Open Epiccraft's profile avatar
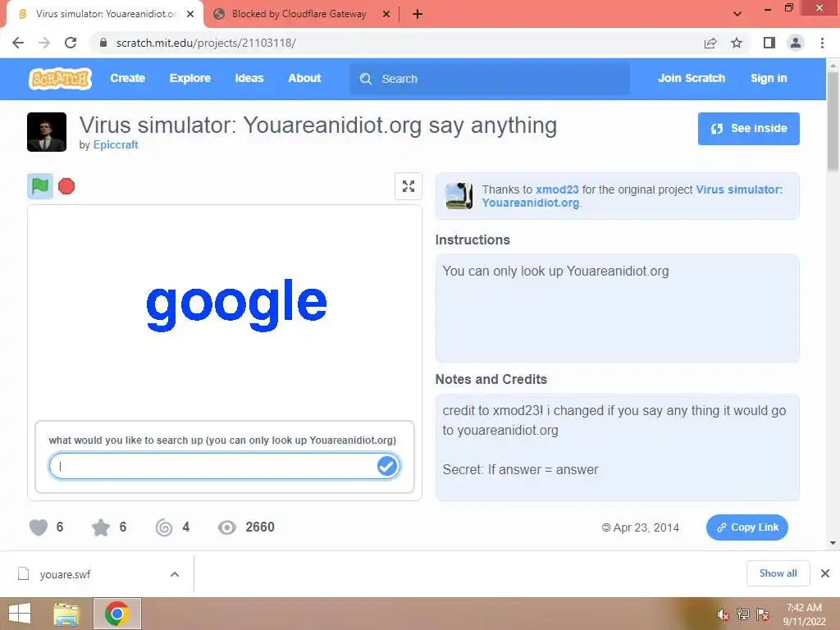Image resolution: width=840 pixels, height=630 pixels. tap(47, 132)
